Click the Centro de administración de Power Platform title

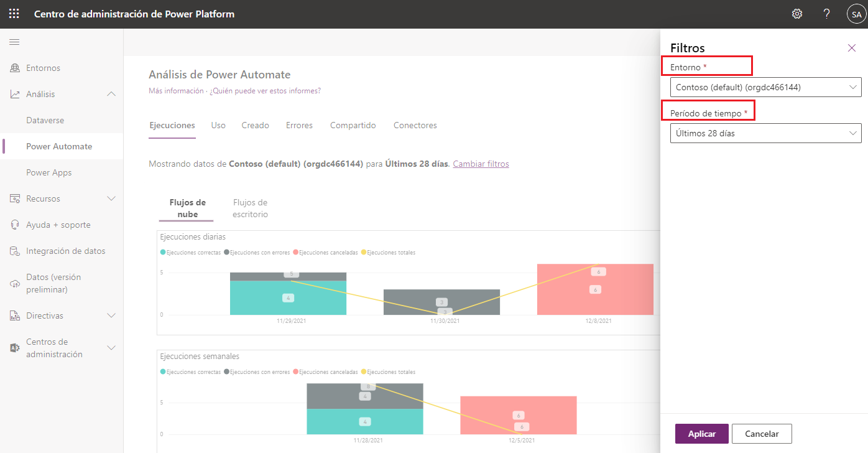tap(134, 14)
